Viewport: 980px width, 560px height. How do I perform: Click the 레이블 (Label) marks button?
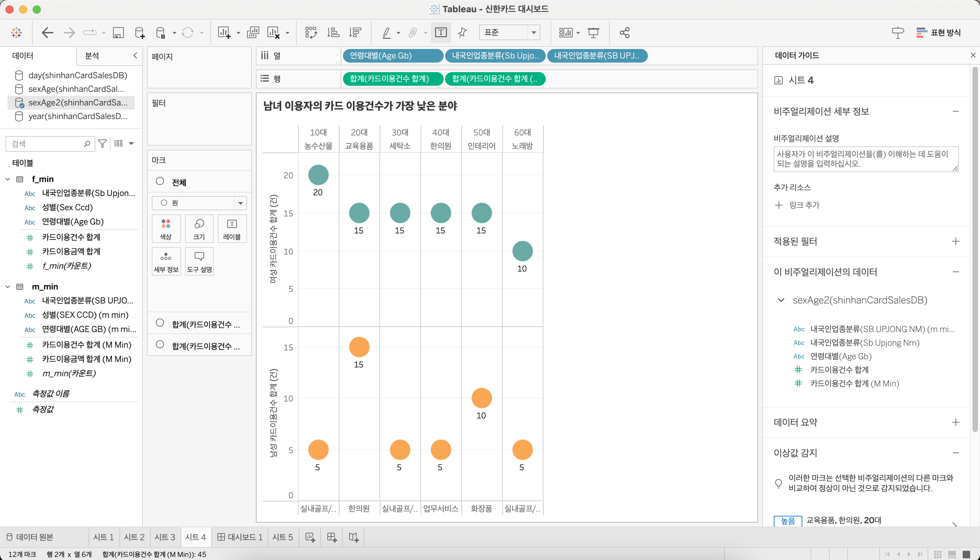[232, 229]
